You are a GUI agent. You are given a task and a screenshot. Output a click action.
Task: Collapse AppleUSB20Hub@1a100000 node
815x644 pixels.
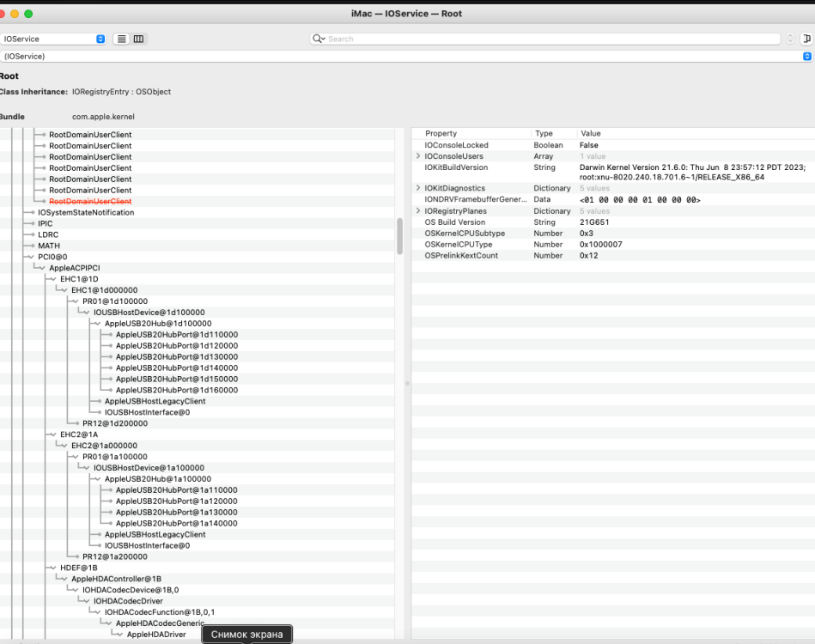[x=97, y=479]
